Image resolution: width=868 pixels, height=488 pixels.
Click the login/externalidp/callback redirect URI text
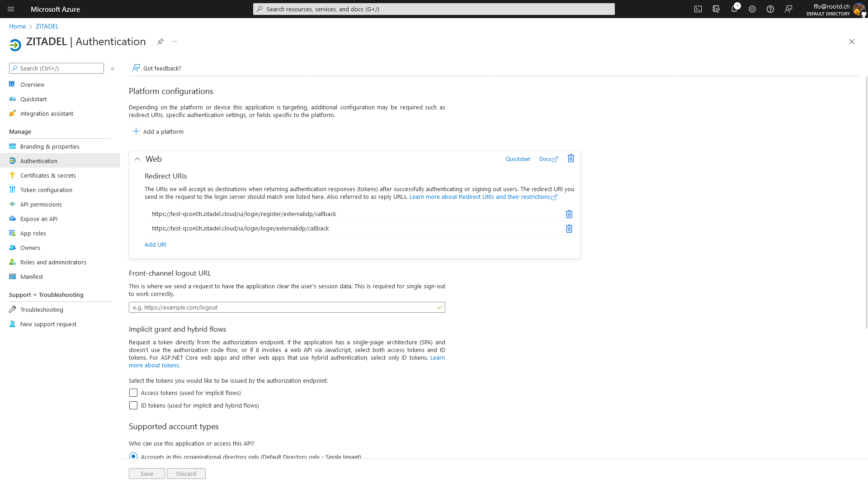pyautogui.click(x=241, y=229)
